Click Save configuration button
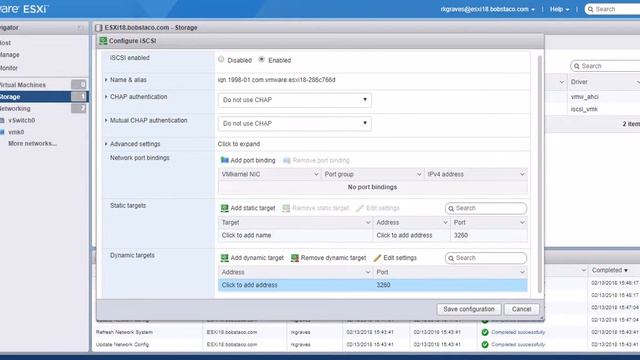This screenshot has height=360, width=640. [469, 309]
